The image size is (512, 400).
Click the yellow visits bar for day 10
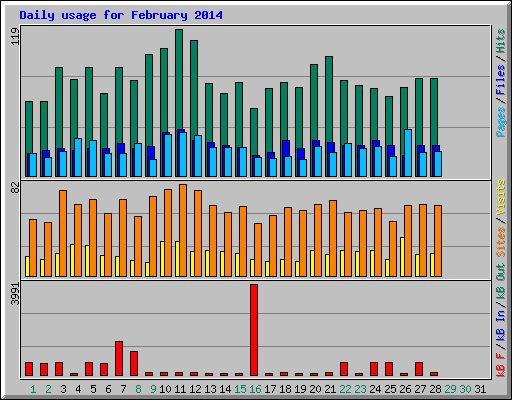coord(162,259)
